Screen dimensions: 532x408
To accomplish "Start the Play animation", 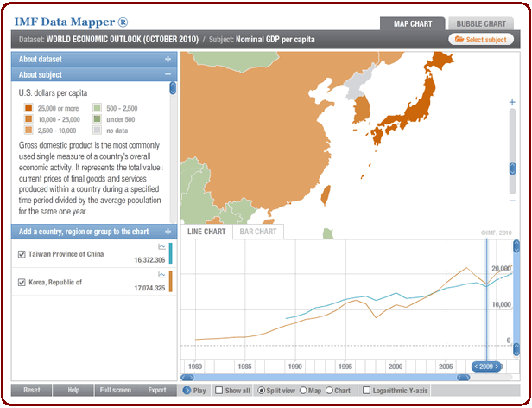I will pyautogui.click(x=194, y=391).
